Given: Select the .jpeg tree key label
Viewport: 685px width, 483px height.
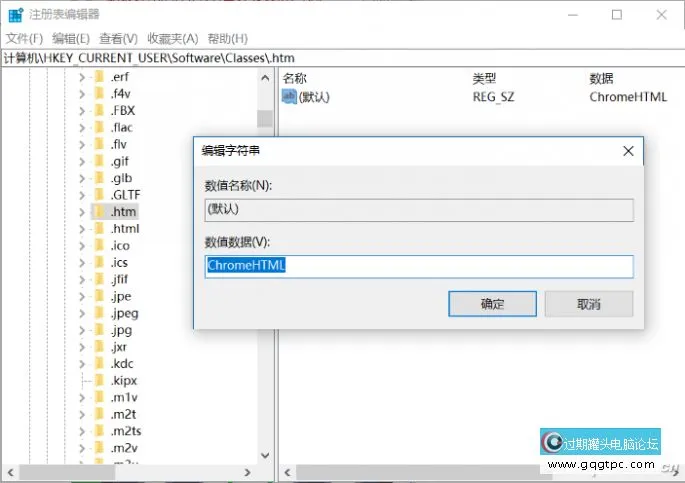Looking at the screenshot, I should click(x=125, y=314).
